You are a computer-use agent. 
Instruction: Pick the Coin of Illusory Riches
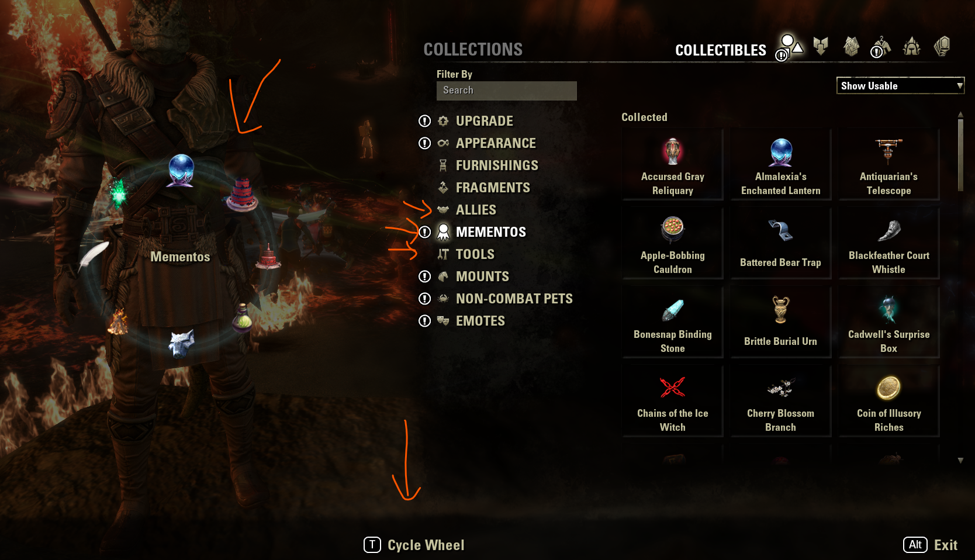pyautogui.click(x=888, y=402)
